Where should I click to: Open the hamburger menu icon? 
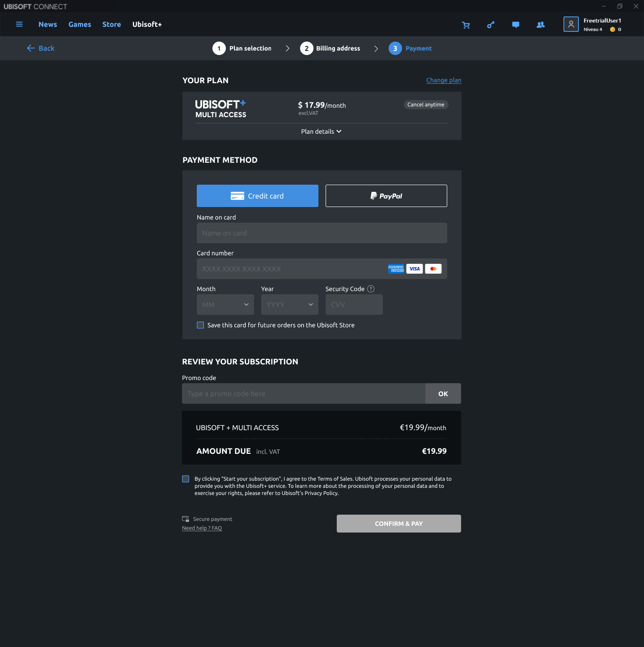point(19,24)
